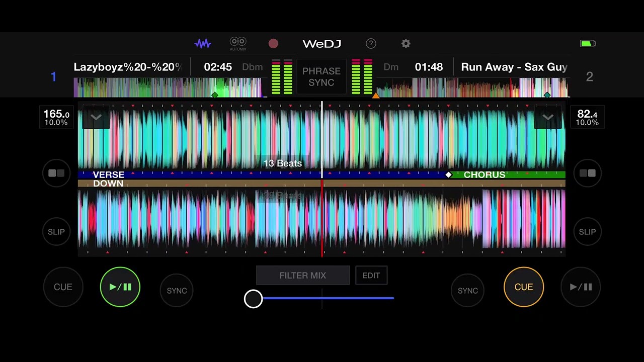The width and height of the screenshot is (644, 362).
Task: Tap the 13 Beats counter
Action: tap(283, 163)
